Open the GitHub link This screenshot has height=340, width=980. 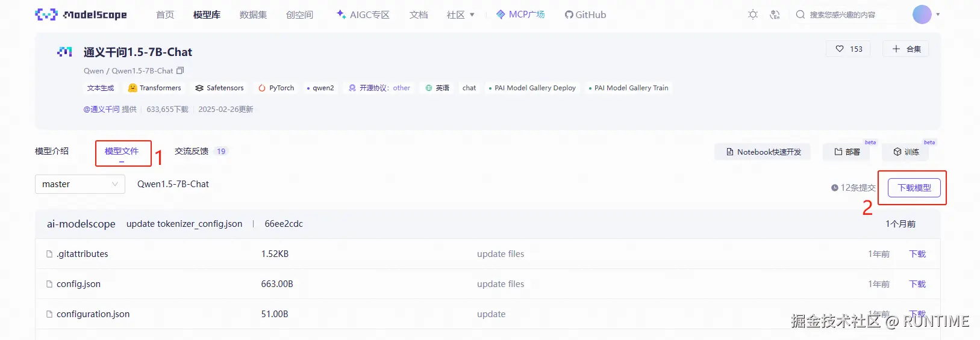(x=585, y=14)
